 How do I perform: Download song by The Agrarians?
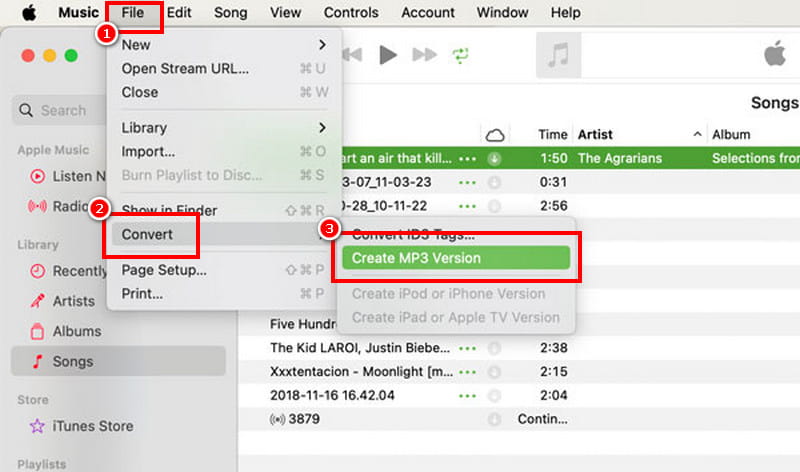point(494,159)
